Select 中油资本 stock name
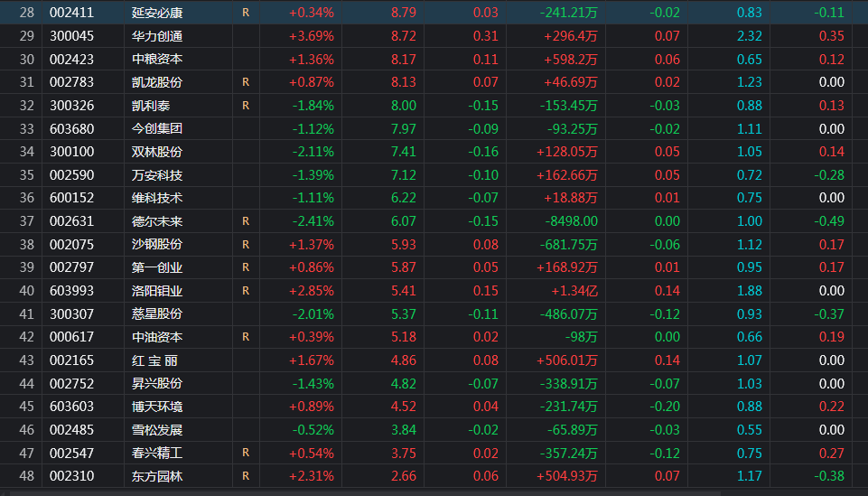Viewport: 868px width, 496px height. (x=157, y=337)
